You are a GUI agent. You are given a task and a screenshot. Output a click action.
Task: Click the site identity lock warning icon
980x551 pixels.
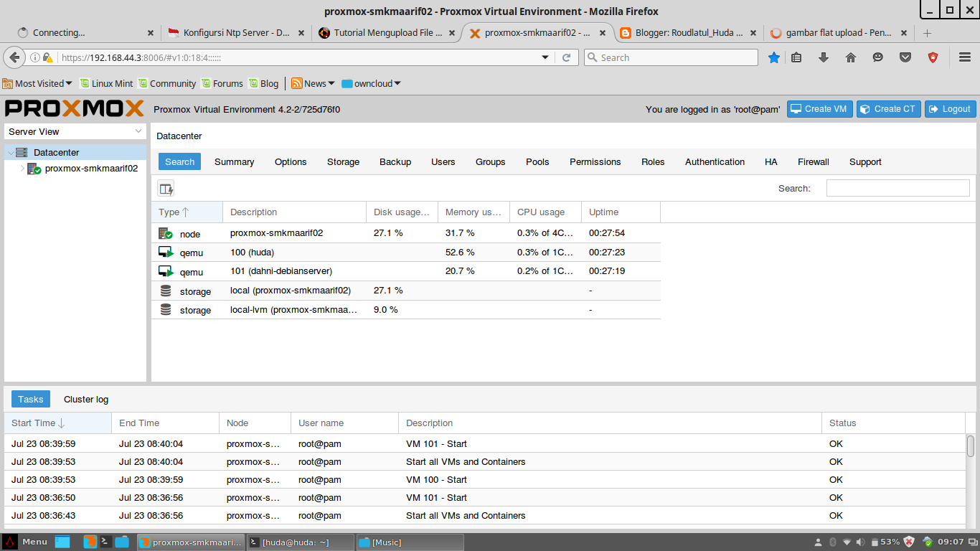tap(48, 57)
